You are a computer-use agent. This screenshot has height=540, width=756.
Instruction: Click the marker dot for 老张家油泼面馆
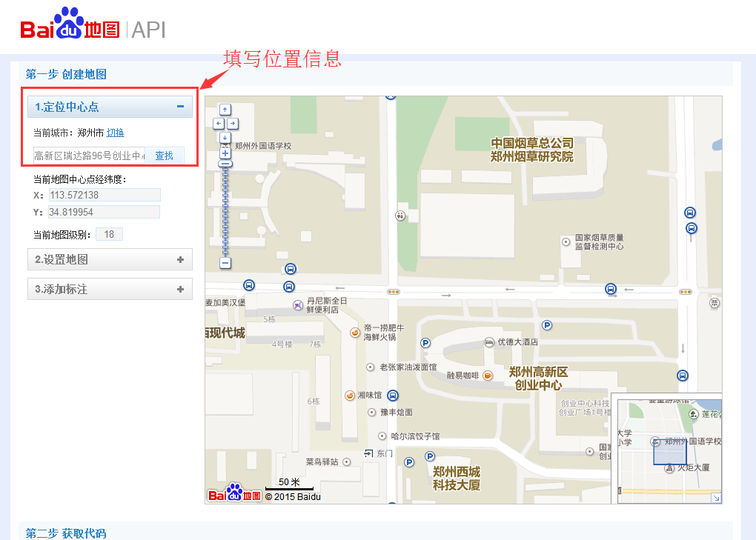[371, 367]
